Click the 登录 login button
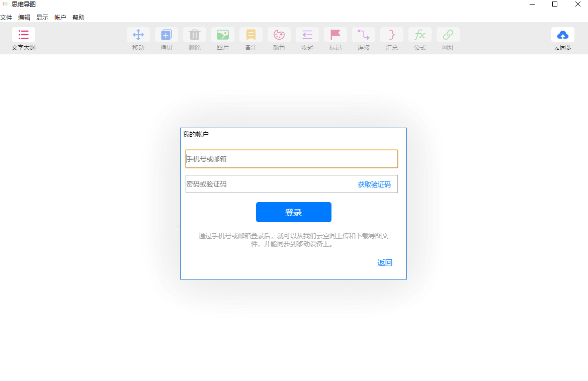This screenshot has width=588, height=381. [x=294, y=212]
